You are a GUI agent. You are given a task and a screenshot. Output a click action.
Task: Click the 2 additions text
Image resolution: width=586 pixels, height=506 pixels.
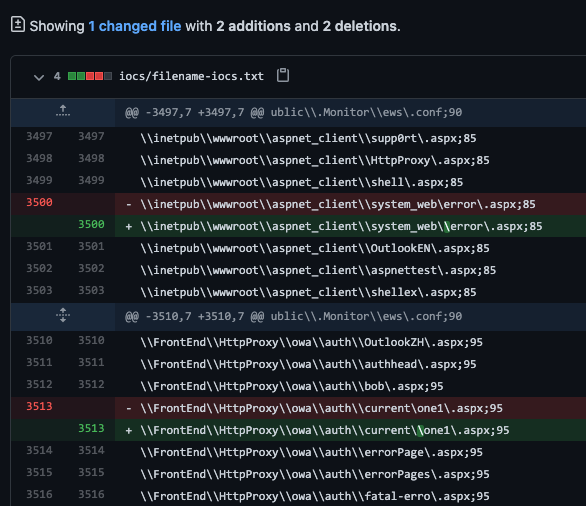(253, 26)
